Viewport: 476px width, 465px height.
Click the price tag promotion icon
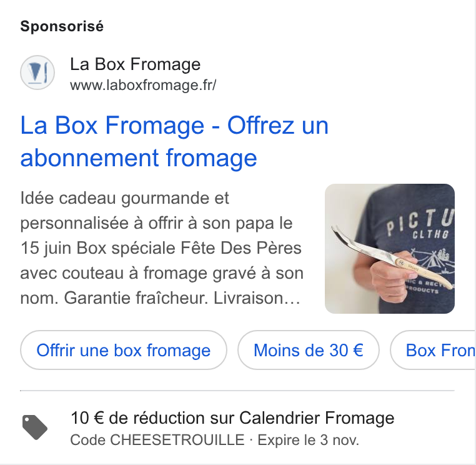35,427
